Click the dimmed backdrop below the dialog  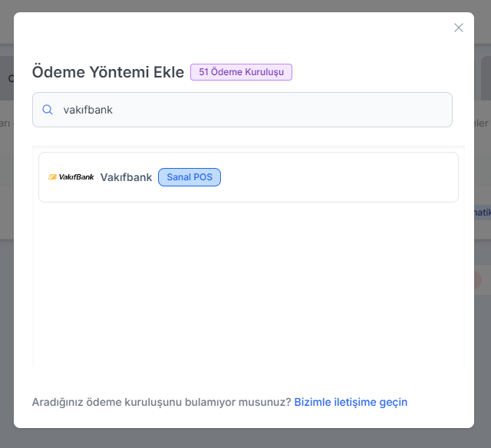tap(245, 439)
